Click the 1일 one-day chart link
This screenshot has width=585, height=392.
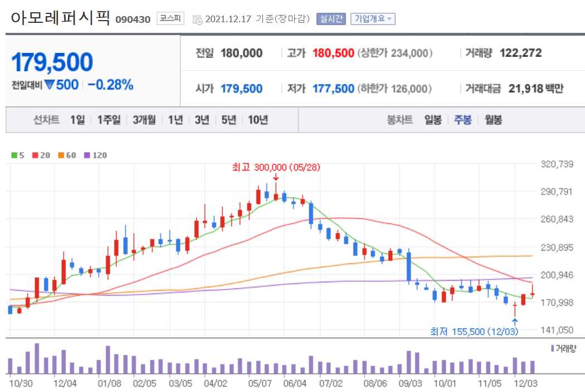pos(77,119)
